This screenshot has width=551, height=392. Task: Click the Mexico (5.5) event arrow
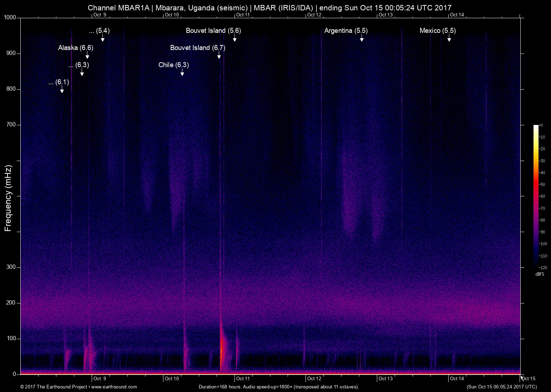tap(449, 38)
